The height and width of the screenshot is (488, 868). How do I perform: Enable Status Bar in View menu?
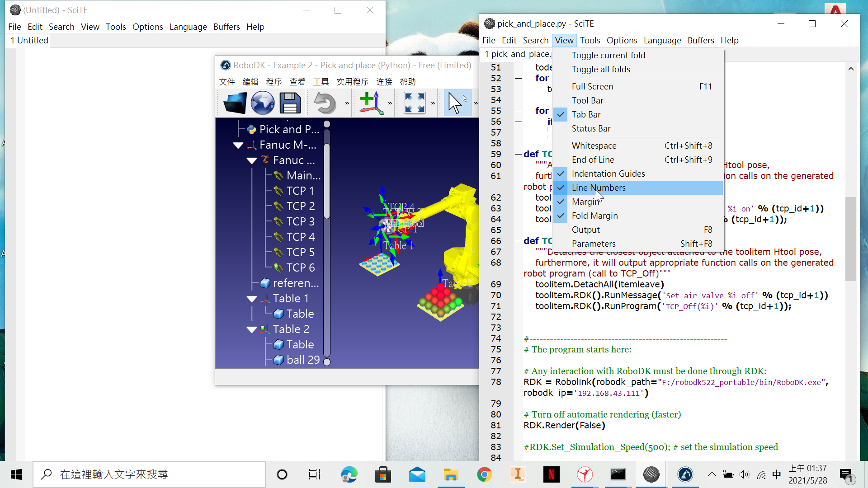[638, 128]
